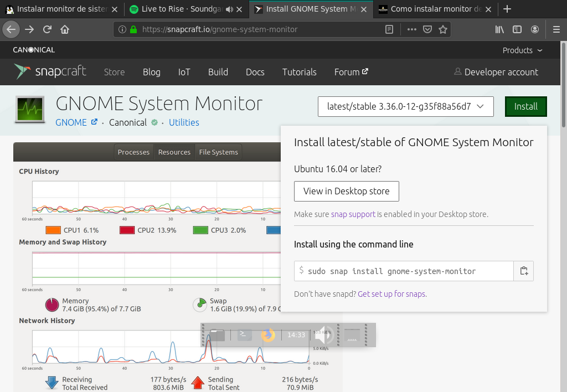Click the Resources tab in the screenshot
Image resolution: width=567 pixels, height=392 pixels.
[x=174, y=152]
